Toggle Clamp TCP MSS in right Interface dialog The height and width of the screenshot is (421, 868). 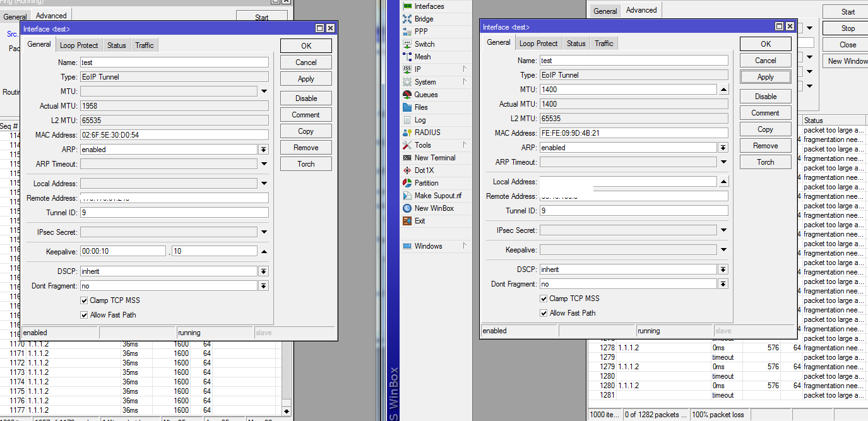coord(544,299)
